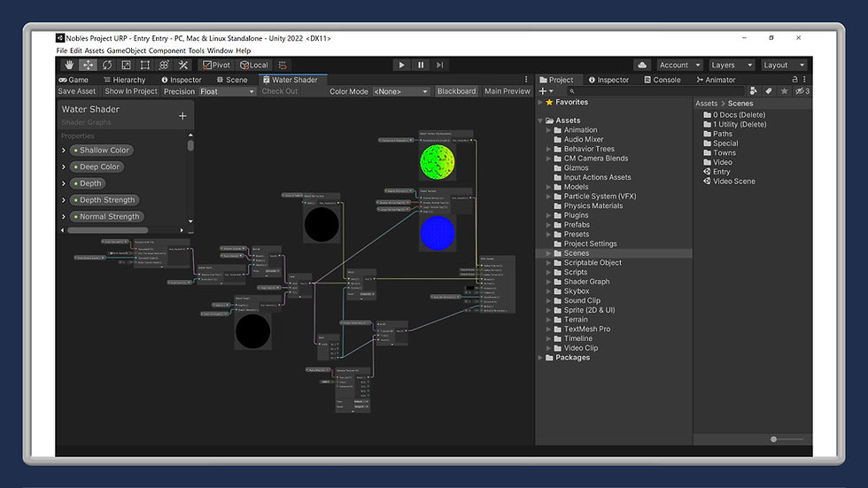Add property with blackboard plus icon
868x488 pixels.
click(x=182, y=116)
